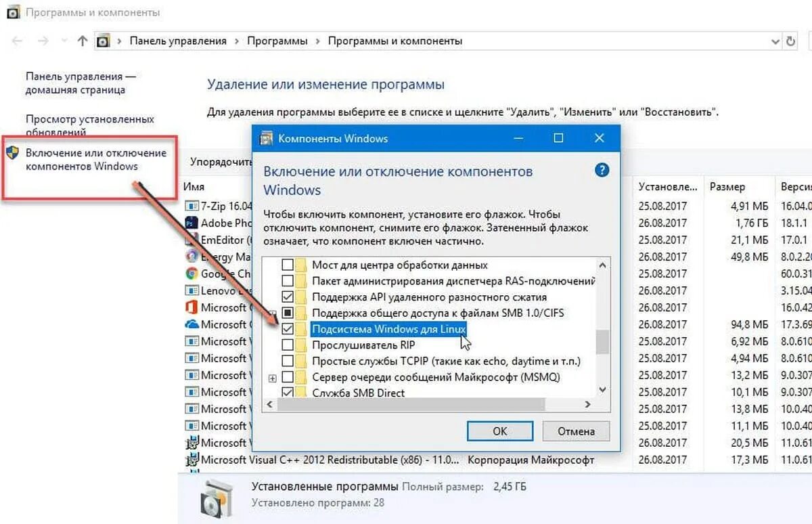
Task: Toggle SMB 1.0/CIFS file sharing checkbox
Action: pos(288,313)
